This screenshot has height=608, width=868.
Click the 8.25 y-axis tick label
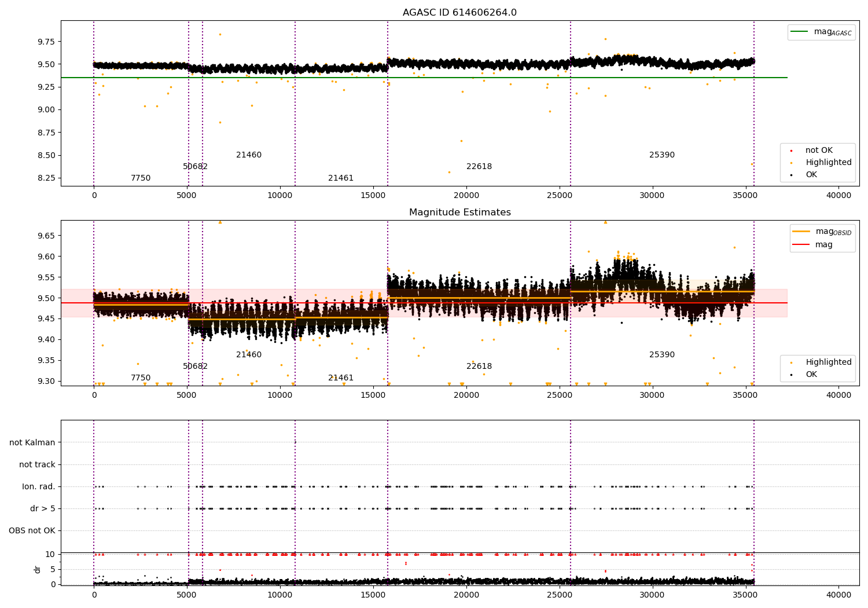[47, 178]
